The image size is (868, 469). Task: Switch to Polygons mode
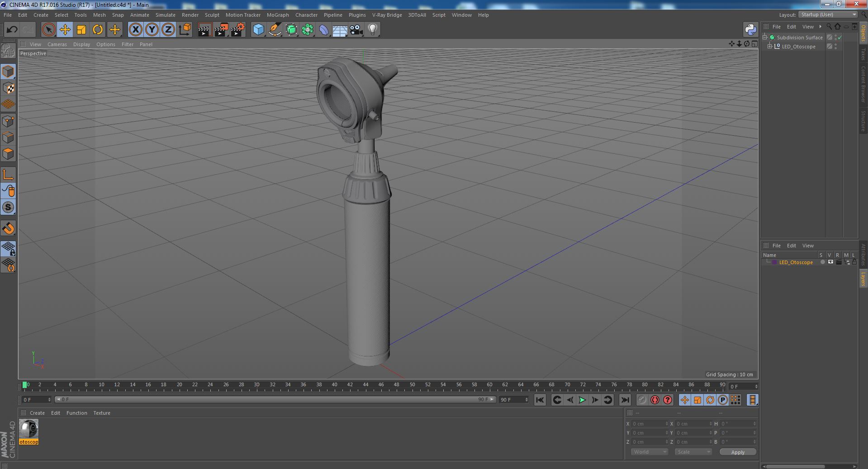(x=8, y=154)
